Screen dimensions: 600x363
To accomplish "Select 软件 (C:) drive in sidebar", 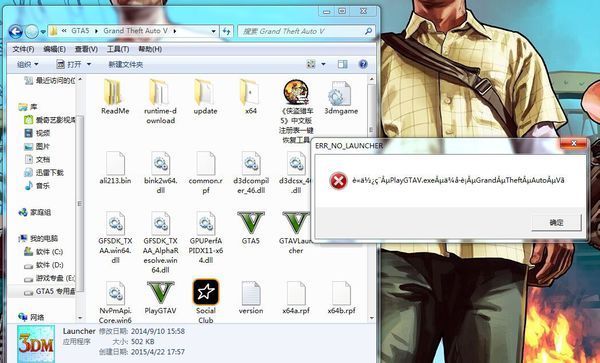I will (x=44, y=252).
